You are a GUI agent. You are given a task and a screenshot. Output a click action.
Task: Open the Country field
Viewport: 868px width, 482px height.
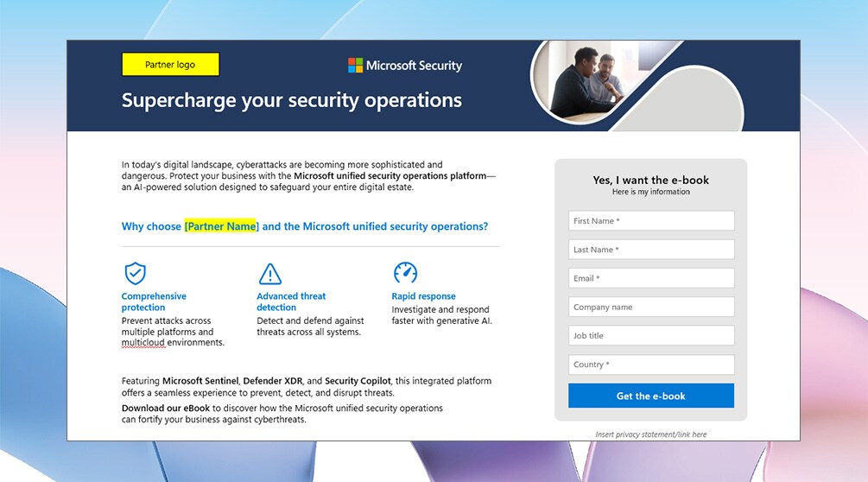point(651,365)
